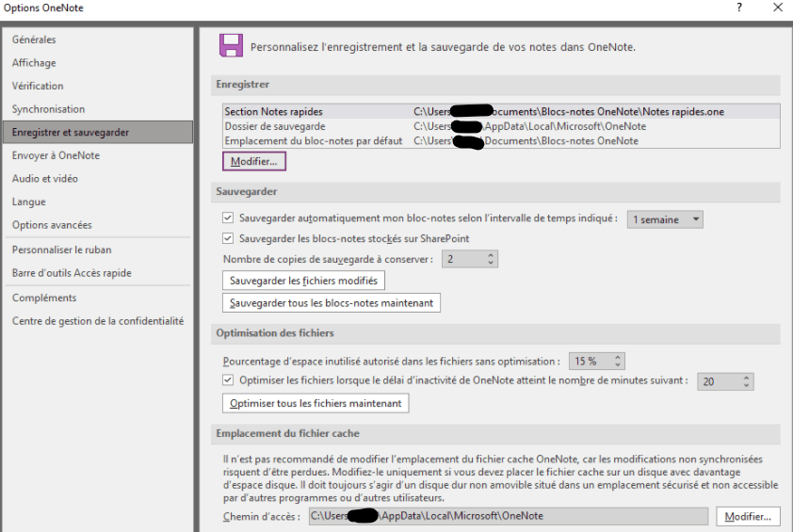
Task: Click Modifier button for cache path
Action: coord(748,516)
